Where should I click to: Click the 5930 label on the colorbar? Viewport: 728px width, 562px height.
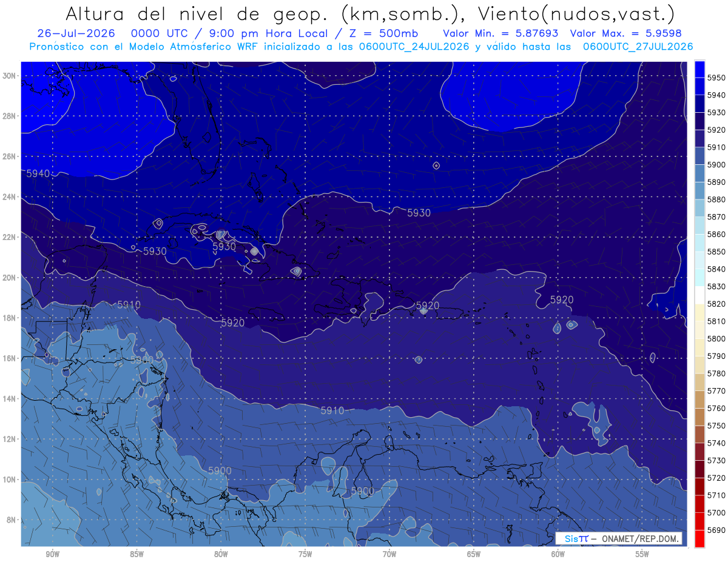(x=717, y=113)
